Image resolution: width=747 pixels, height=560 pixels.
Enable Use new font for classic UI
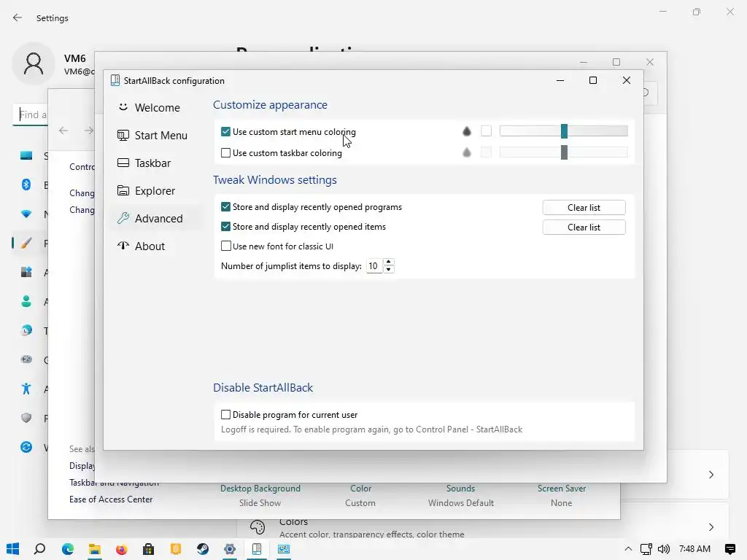(x=226, y=246)
